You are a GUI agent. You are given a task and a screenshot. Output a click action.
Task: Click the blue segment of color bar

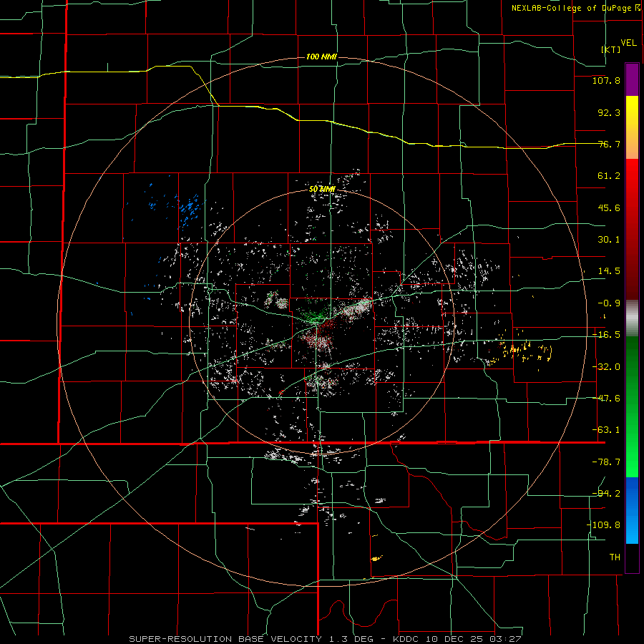632,510
